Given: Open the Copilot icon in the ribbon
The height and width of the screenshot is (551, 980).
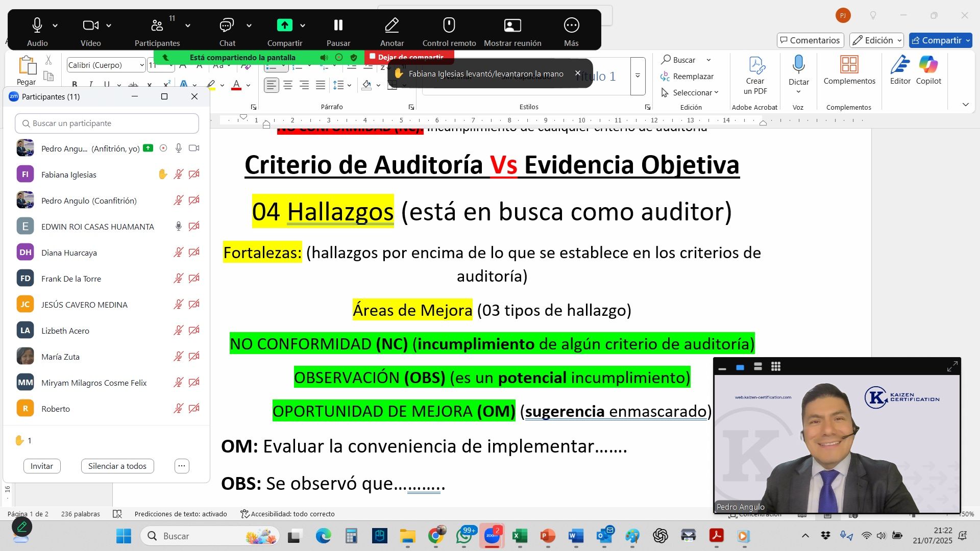Looking at the screenshot, I should pyautogui.click(x=928, y=65).
